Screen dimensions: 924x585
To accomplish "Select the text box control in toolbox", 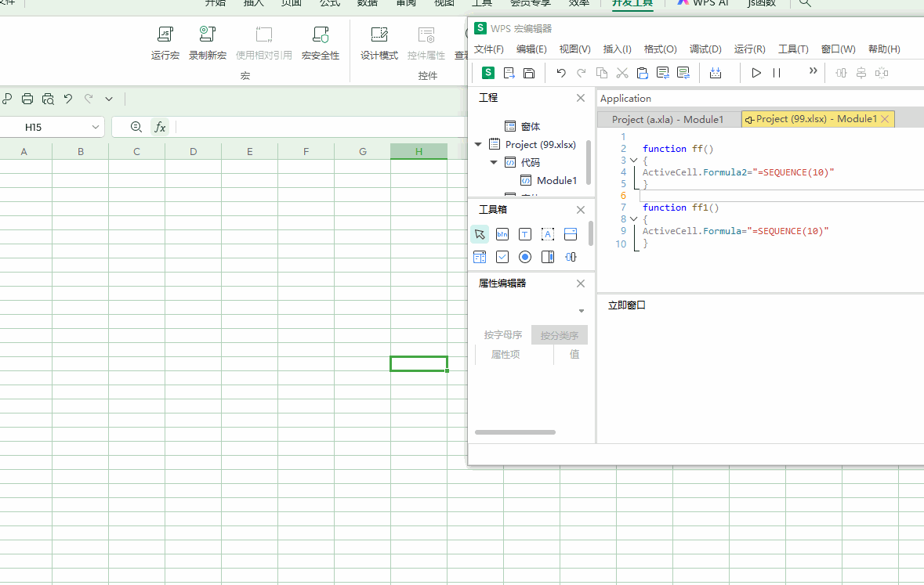I will (x=525, y=234).
